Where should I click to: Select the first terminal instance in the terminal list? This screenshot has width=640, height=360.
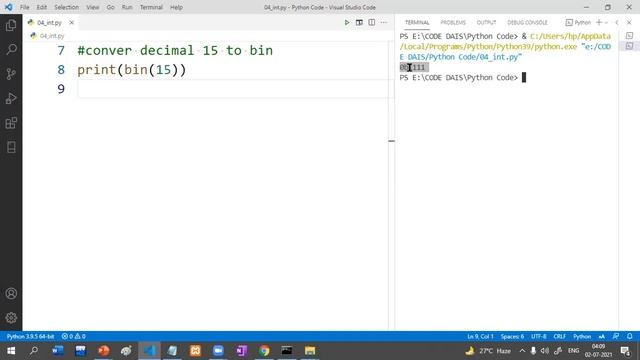pos(629,36)
